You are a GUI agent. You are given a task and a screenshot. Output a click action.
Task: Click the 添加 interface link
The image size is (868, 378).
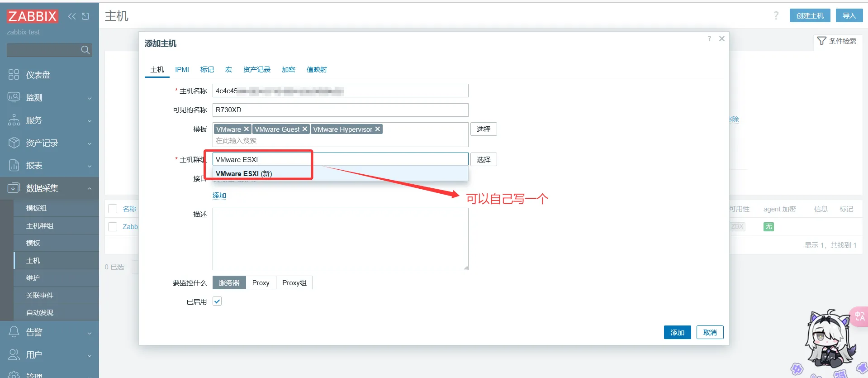[219, 196]
